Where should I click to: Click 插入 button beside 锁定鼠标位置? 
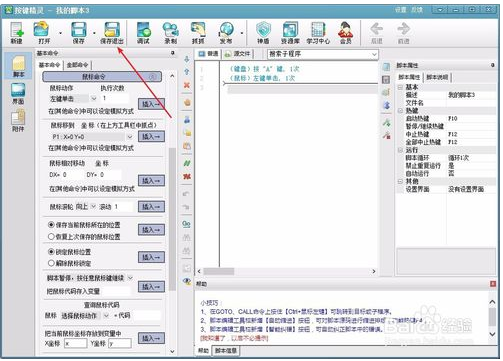pos(151,257)
